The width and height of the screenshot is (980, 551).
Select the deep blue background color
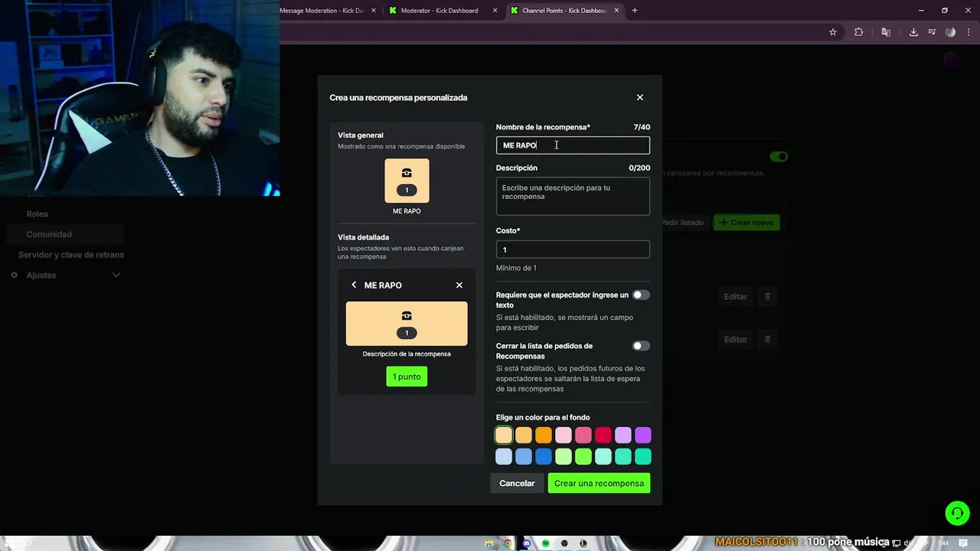pos(544,457)
